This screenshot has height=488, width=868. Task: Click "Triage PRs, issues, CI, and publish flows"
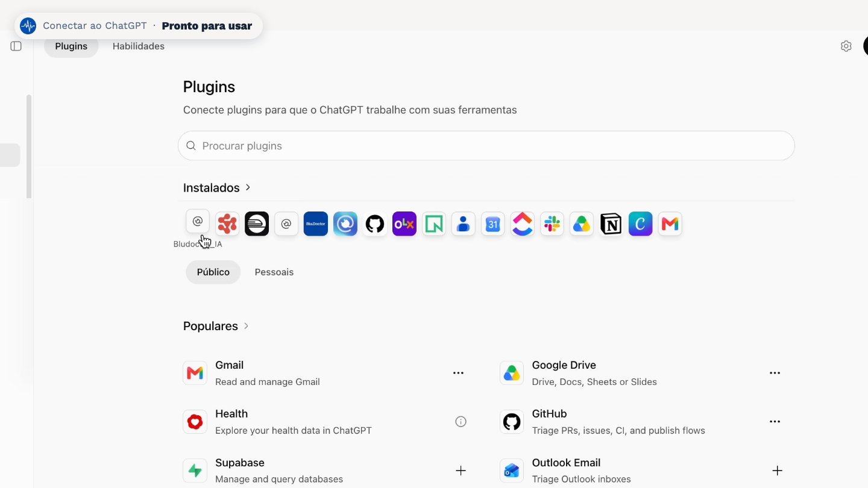coord(618,431)
